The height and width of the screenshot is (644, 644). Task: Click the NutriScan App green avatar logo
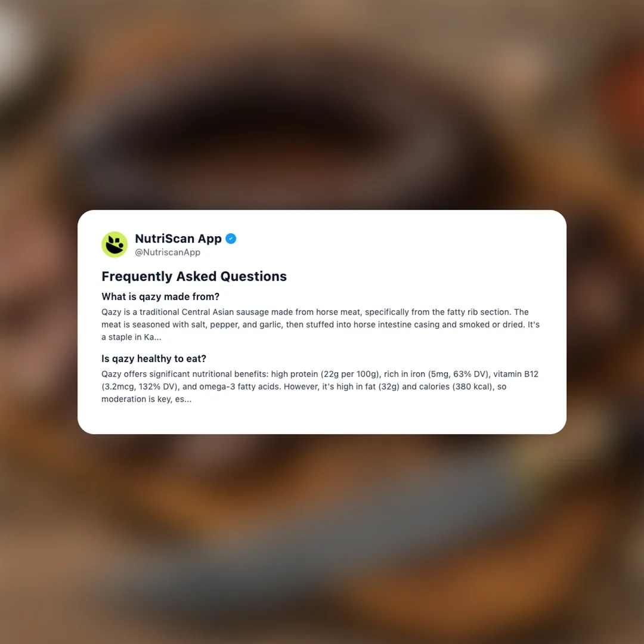(114, 244)
